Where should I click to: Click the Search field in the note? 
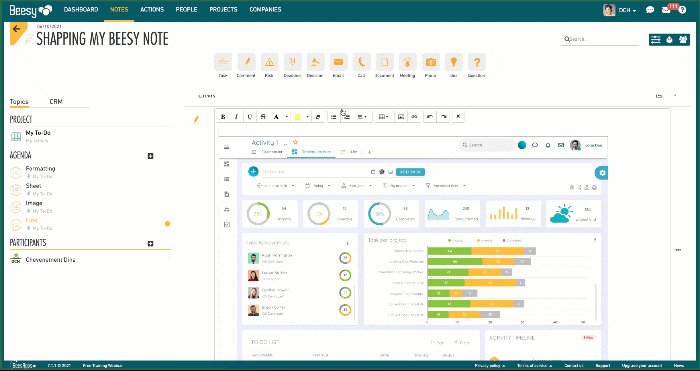pyautogui.click(x=599, y=39)
